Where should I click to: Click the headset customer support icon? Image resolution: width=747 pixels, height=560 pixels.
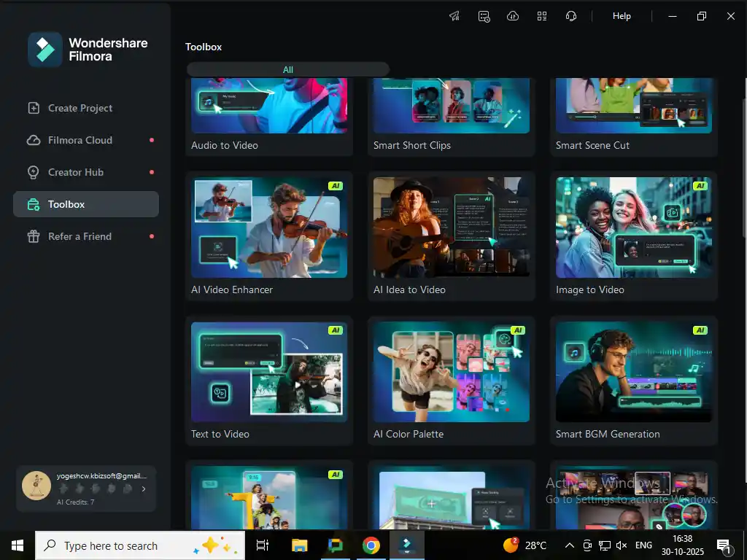(571, 16)
